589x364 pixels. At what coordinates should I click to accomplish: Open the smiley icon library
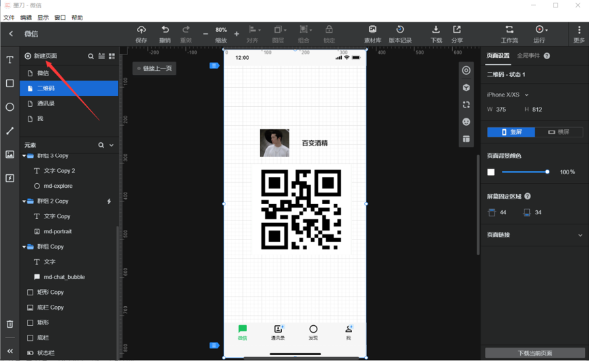466,122
